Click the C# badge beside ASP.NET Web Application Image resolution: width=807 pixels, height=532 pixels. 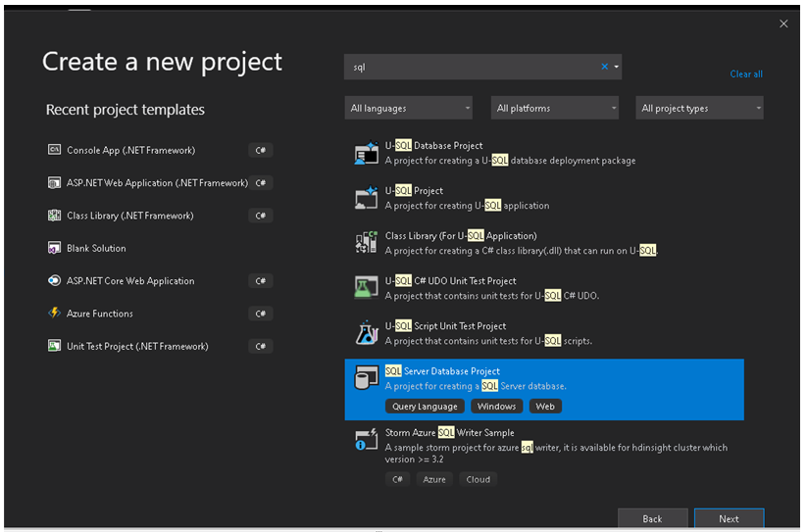261,183
